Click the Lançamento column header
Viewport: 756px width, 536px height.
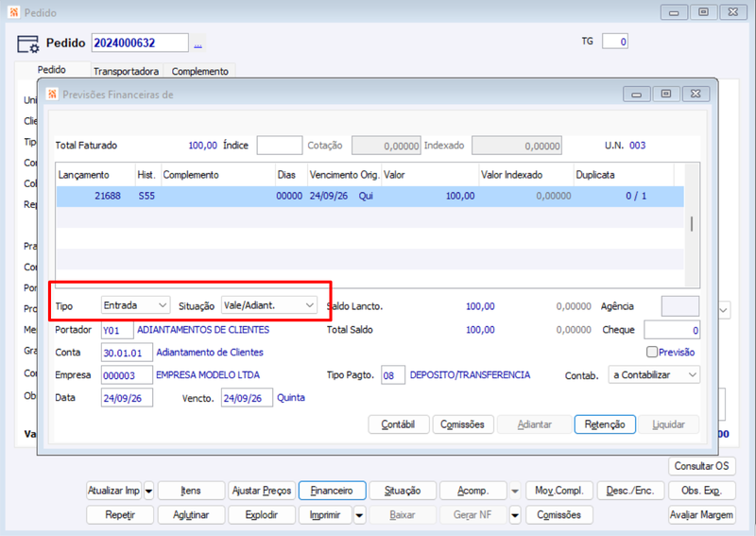tap(95, 175)
